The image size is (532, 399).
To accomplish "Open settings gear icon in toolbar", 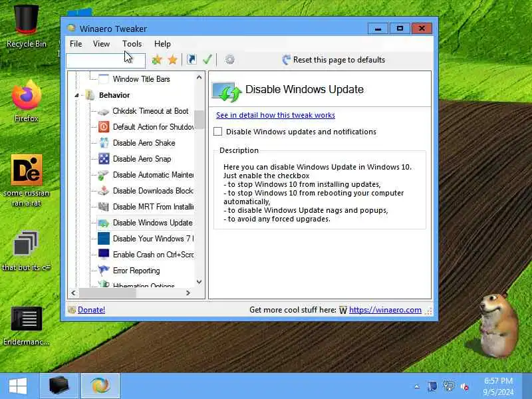I will pos(229,60).
